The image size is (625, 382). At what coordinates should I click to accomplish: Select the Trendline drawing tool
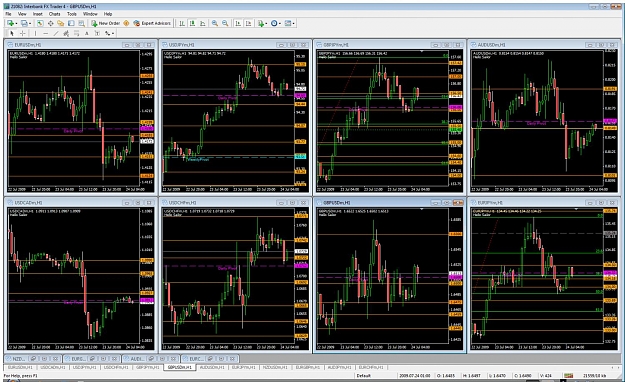pos(56,33)
